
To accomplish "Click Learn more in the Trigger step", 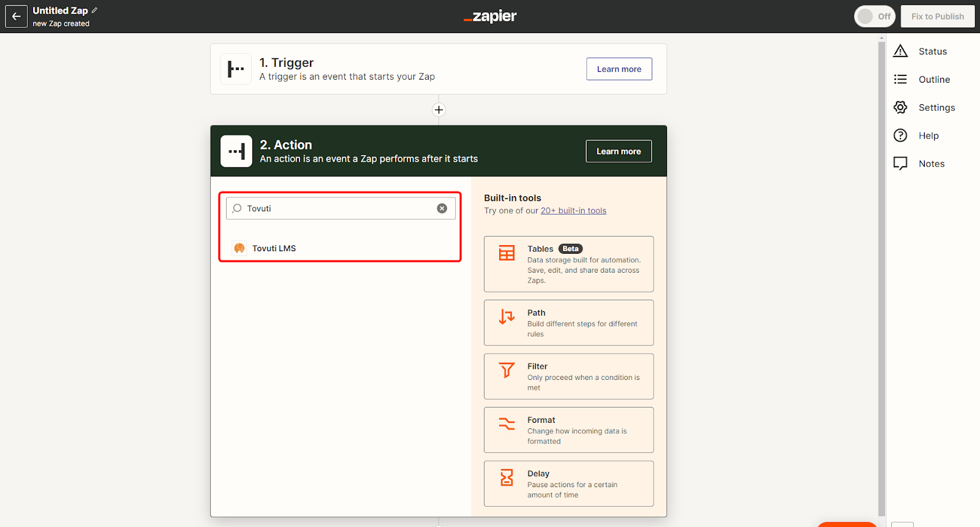I will 619,69.
